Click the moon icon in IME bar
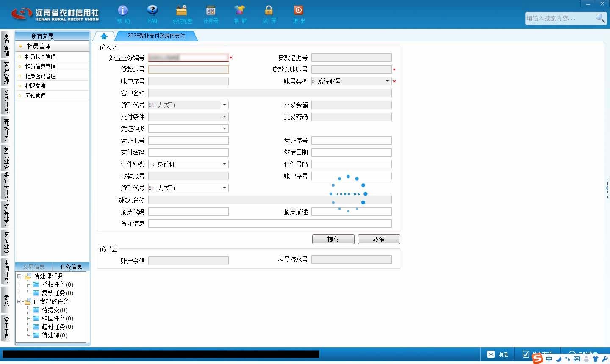 click(x=558, y=358)
